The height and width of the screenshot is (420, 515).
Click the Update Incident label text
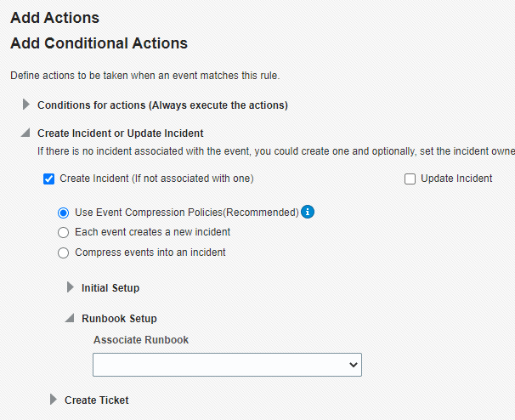[456, 179]
